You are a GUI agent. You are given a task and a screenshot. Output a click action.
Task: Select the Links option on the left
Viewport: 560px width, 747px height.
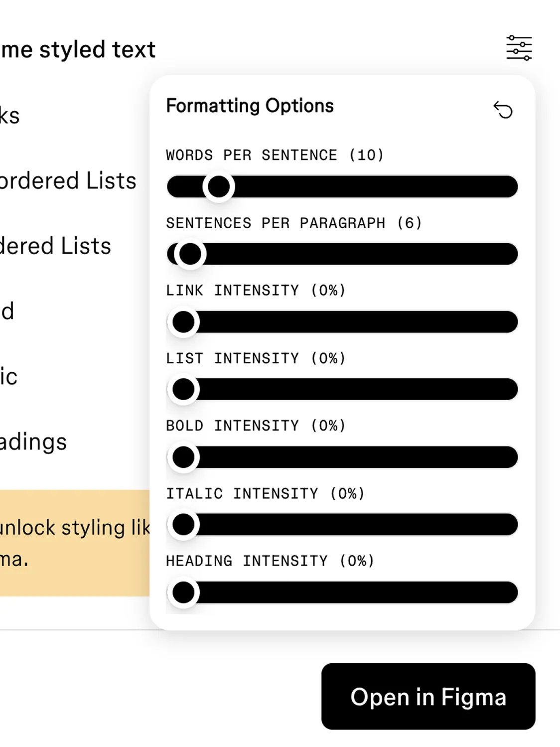point(10,116)
